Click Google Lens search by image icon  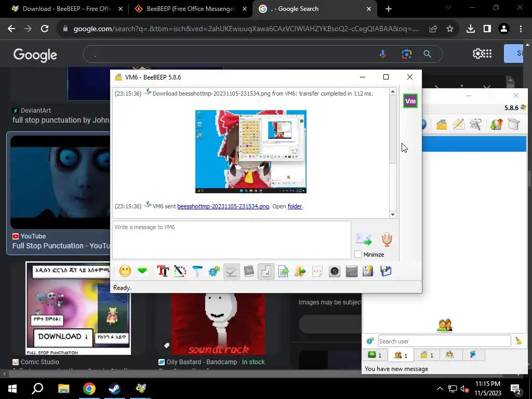click(406, 54)
